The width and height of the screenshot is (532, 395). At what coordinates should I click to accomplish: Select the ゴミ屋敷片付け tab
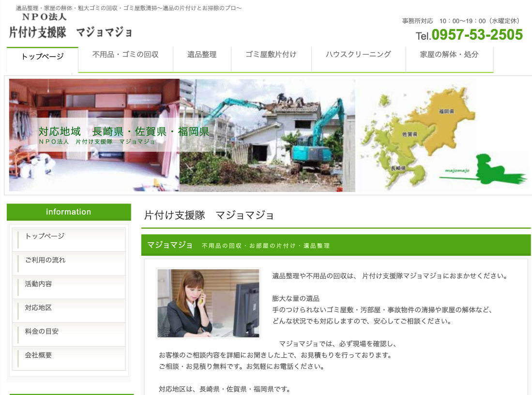click(x=271, y=55)
